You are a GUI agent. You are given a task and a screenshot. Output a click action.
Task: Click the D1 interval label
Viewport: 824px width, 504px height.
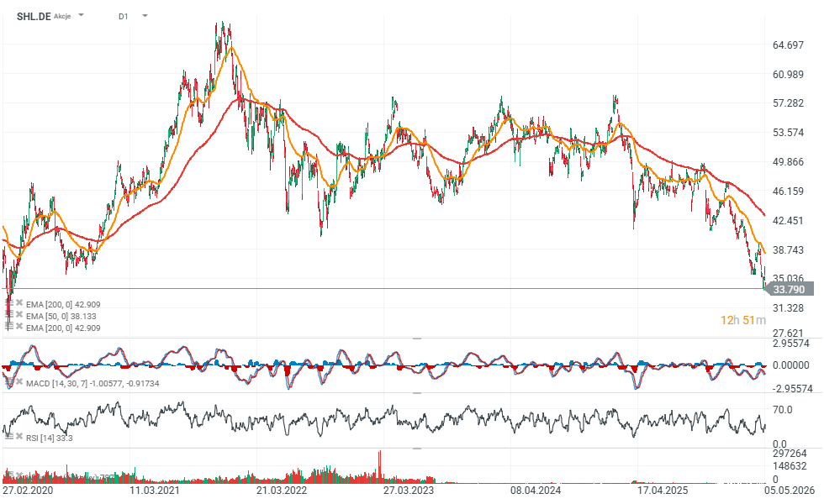point(123,16)
